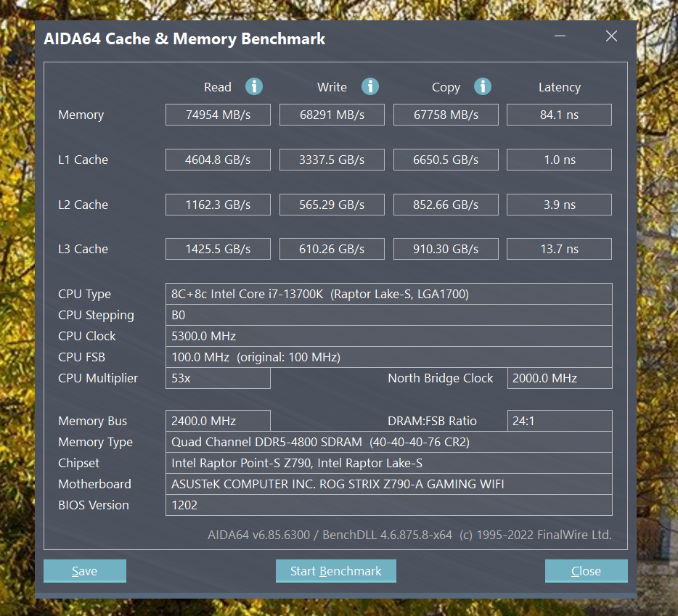Click the Write info icon

[x=370, y=86]
